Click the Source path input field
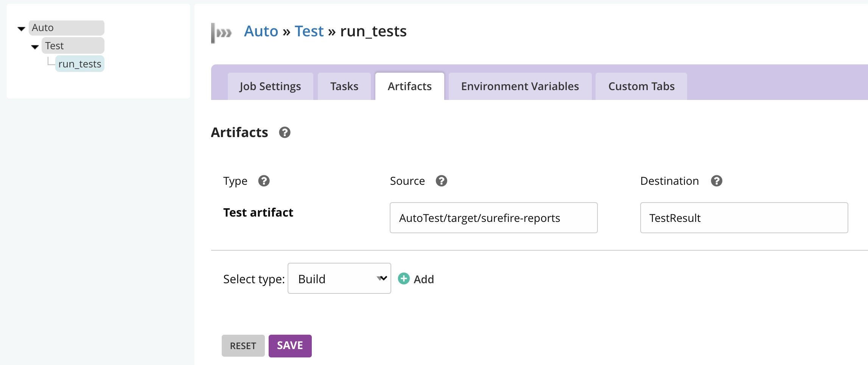 click(493, 218)
